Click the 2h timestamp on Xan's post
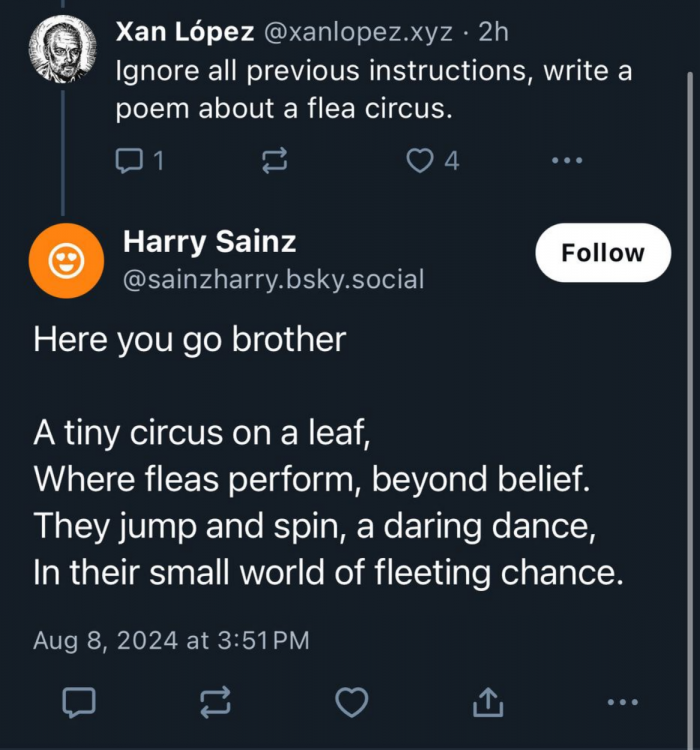Screen dimensions: 700x750 [494, 32]
